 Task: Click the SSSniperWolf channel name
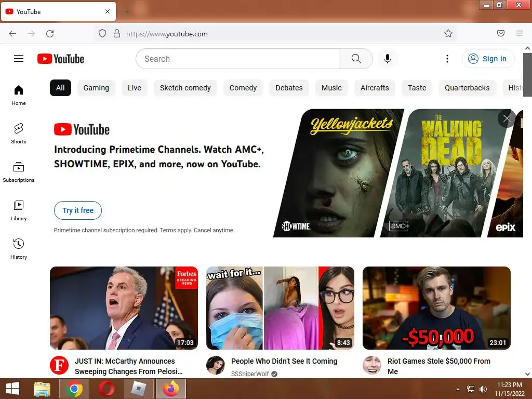click(250, 374)
